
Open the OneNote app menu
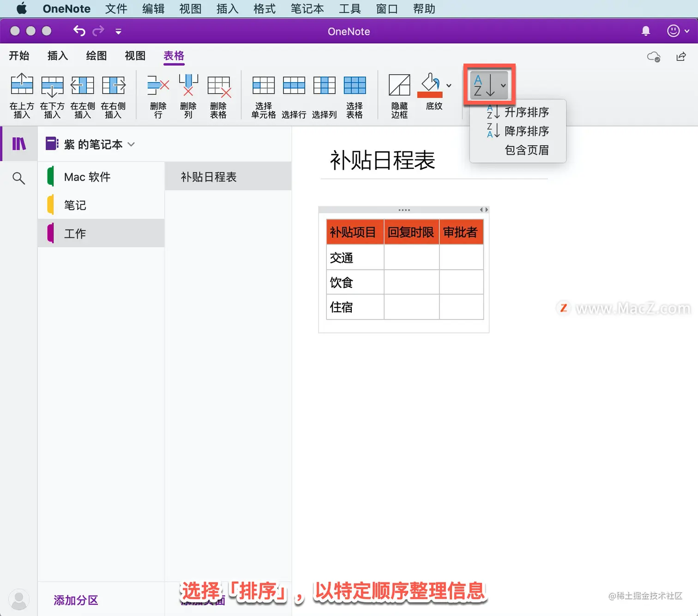click(66, 9)
